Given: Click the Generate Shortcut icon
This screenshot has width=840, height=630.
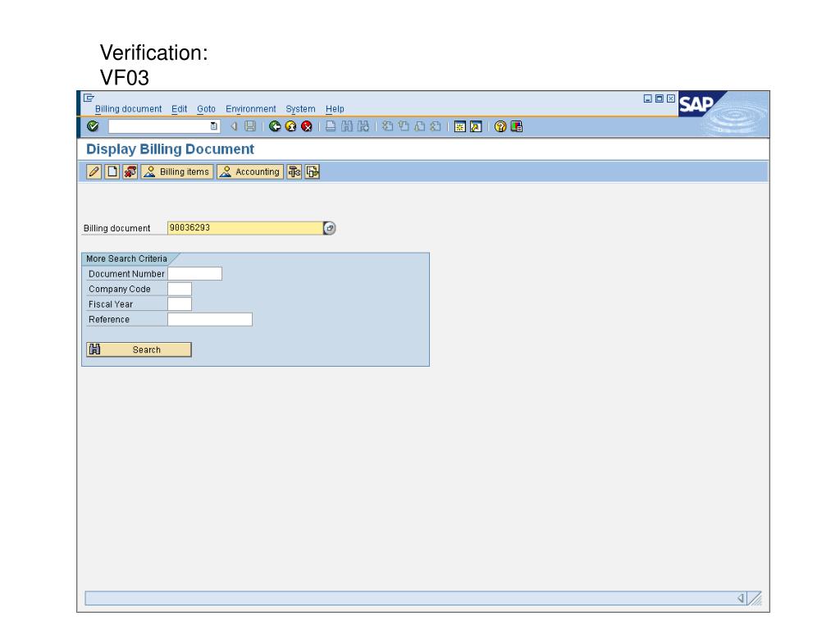Looking at the screenshot, I should 476,126.
